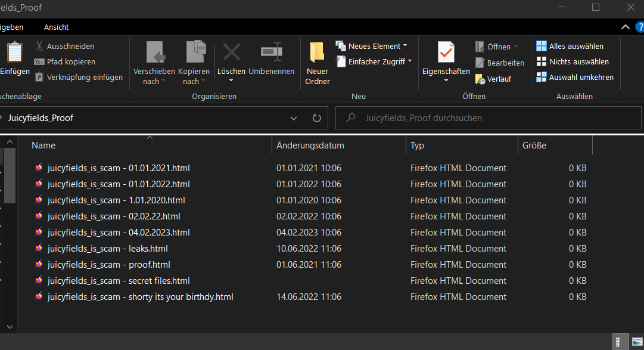Select file juicyfields_is_scam - 01.01.2022.html
This screenshot has width=644, height=350.
tap(119, 184)
